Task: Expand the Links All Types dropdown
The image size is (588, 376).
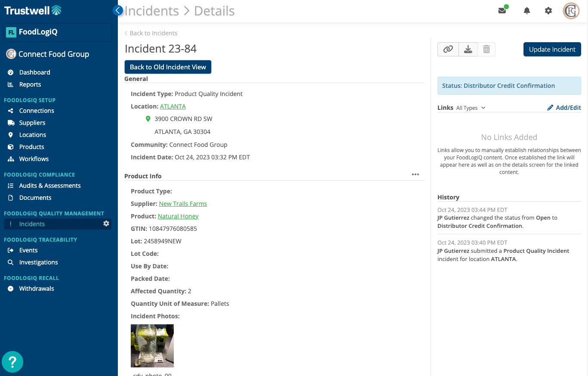Action: pos(471,108)
